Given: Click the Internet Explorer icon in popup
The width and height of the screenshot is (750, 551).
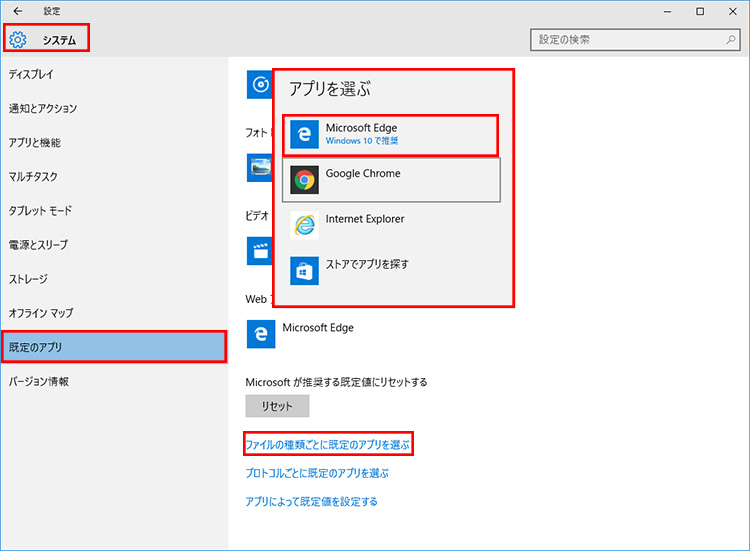Looking at the screenshot, I should click(304, 225).
